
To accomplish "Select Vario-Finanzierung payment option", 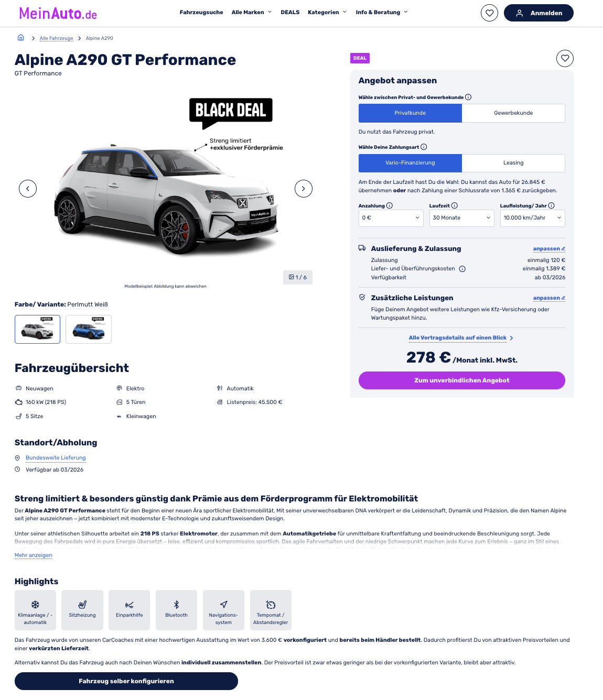I will tap(410, 163).
